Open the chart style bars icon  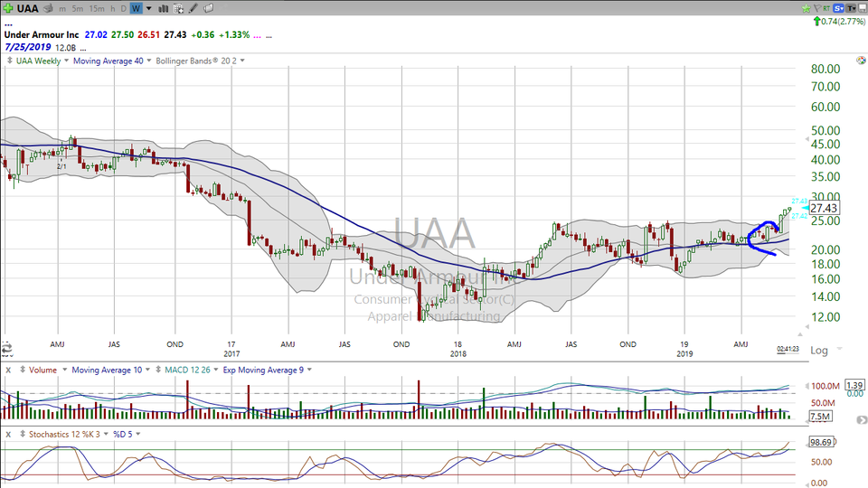(164, 8)
